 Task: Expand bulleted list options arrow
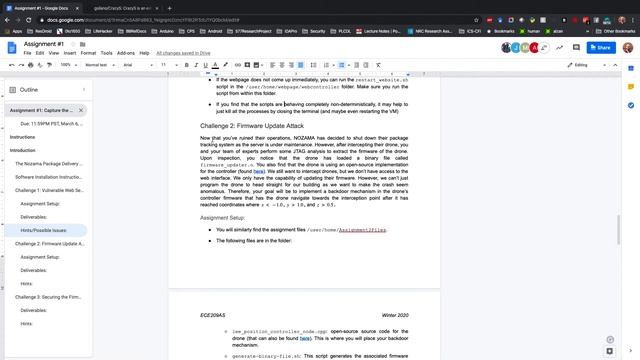(x=349, y=65)
